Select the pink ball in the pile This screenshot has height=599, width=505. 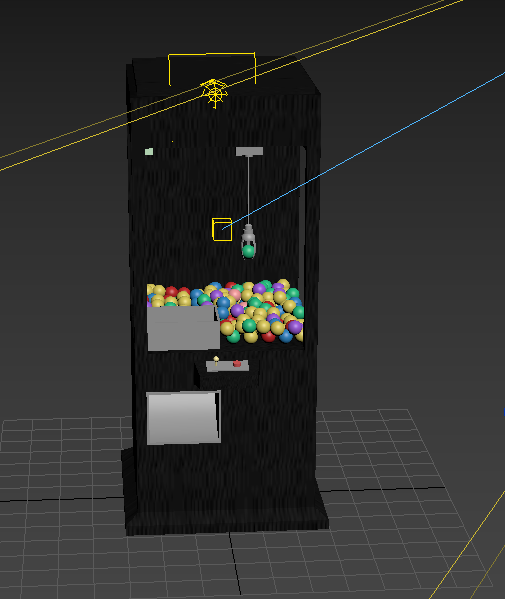pyautogui.click(x=235, y=295)
